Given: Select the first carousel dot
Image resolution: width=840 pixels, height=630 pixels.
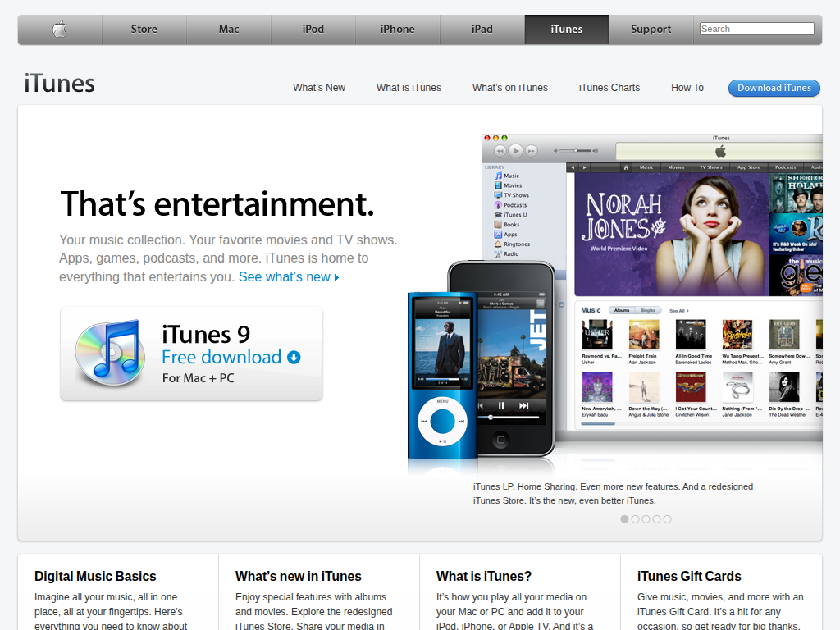Looking at the screenshot, I should (x=624, y=519).
